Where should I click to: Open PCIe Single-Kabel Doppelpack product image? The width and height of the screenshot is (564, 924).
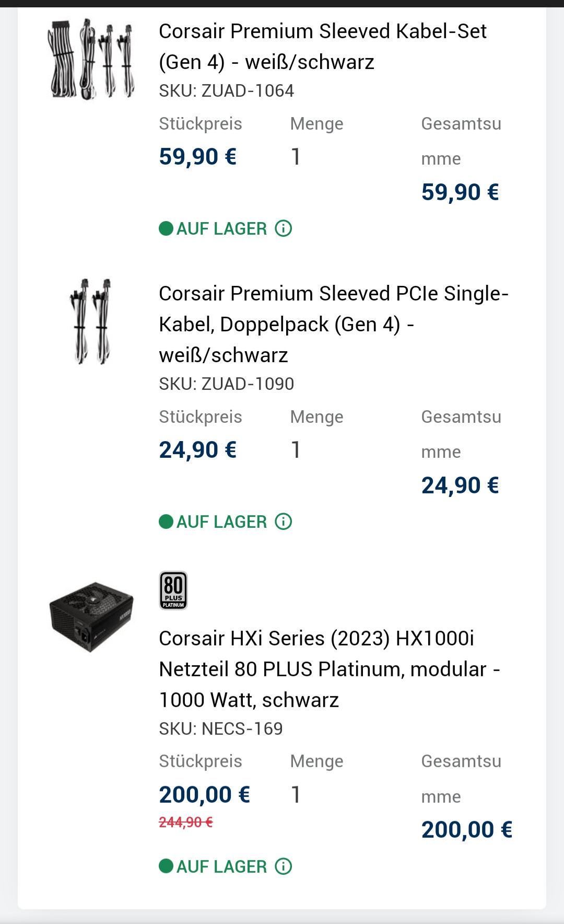tap(92, 321)
